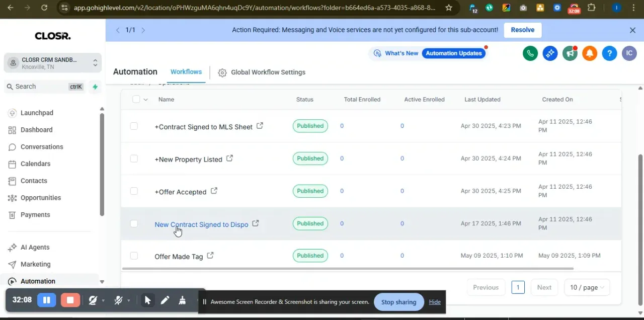Screen dimensions: 644x320
Task: Open the IC profile avatar
Action: coord(629,53)
